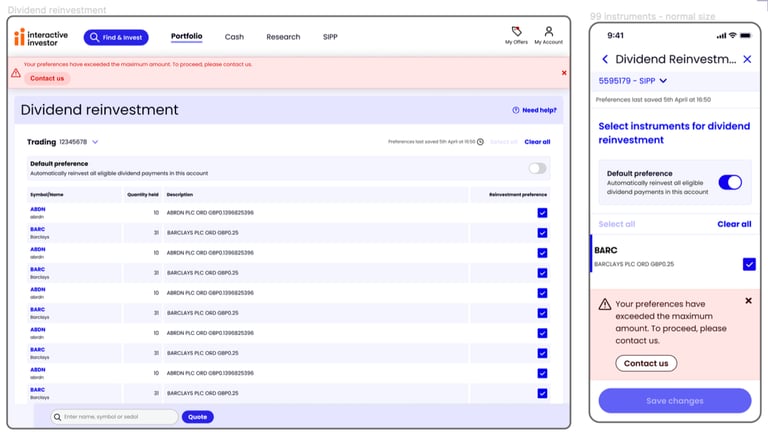Switch to the Portfolio tab
This screenshot has height=436, width=768.
click(x=187, y=36)
